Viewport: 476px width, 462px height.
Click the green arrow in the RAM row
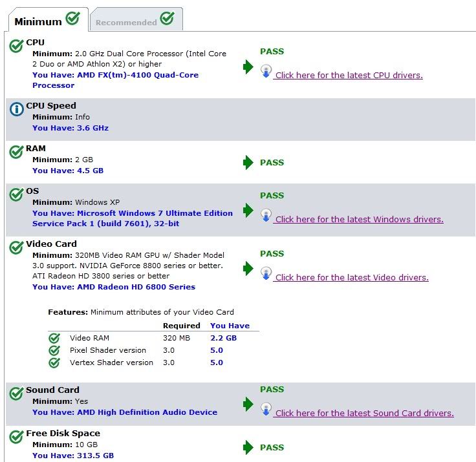(248, 163)
